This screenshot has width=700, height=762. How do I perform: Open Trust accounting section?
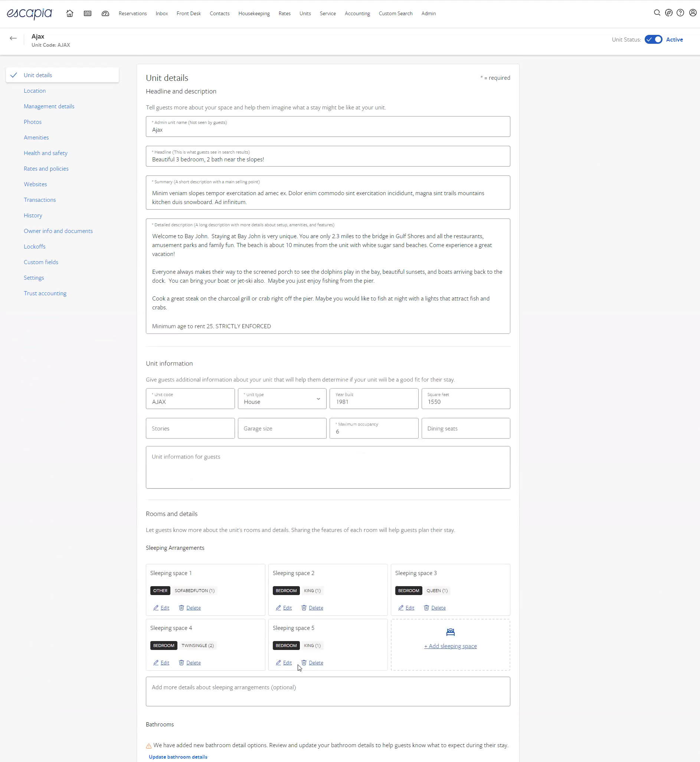pyautogui.click(x=45, y=293)
